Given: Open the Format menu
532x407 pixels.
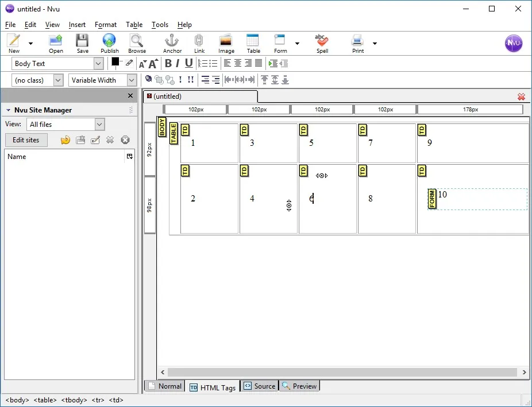Looking at the screenshot, I should pos(106,25).
